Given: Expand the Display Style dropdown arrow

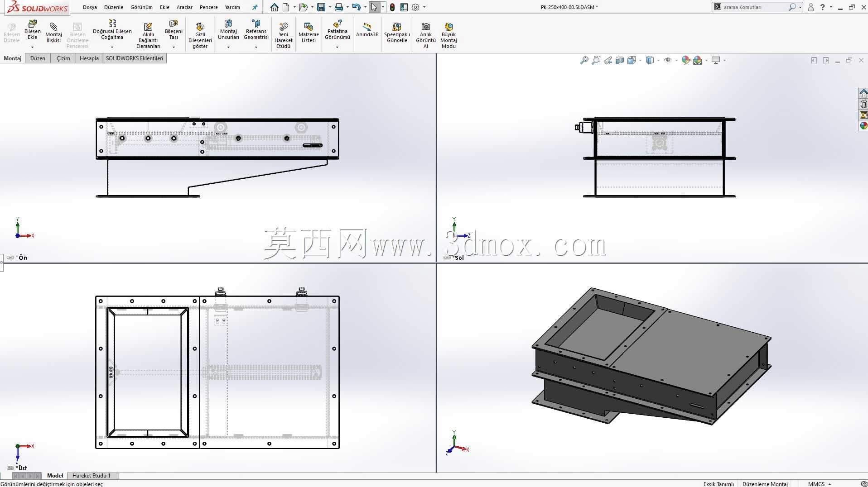Looking at the screenshot, I should tap(658, 60).
